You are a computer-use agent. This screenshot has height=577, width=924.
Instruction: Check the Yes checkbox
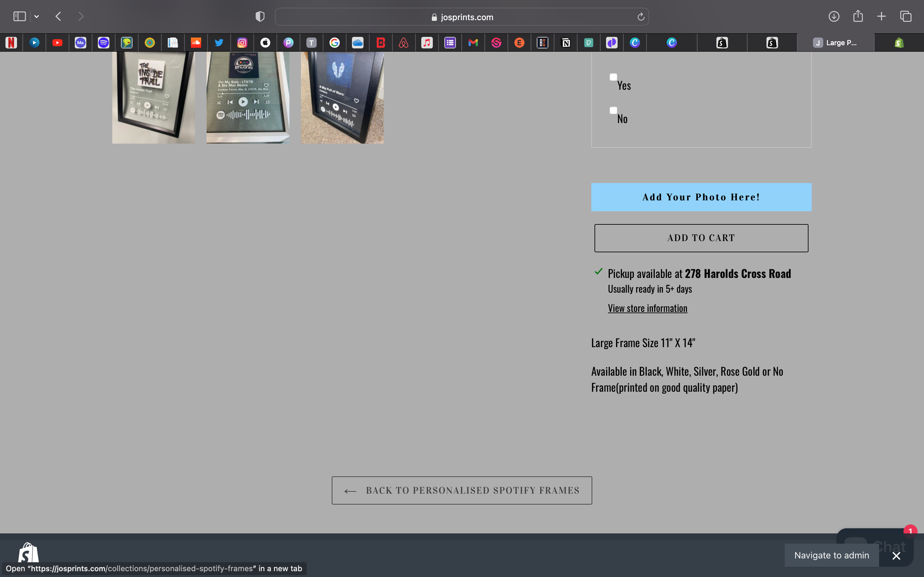tap(613, 77)
